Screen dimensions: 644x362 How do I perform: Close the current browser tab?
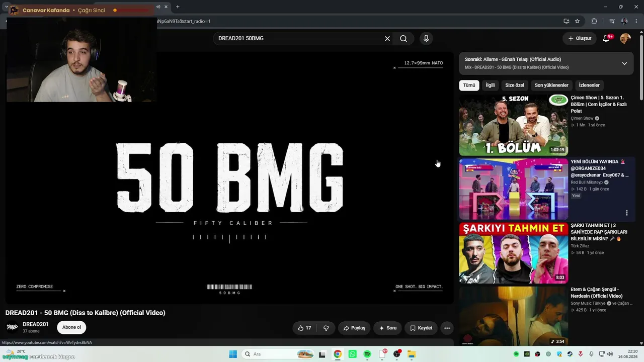click(x=166, y=7)
